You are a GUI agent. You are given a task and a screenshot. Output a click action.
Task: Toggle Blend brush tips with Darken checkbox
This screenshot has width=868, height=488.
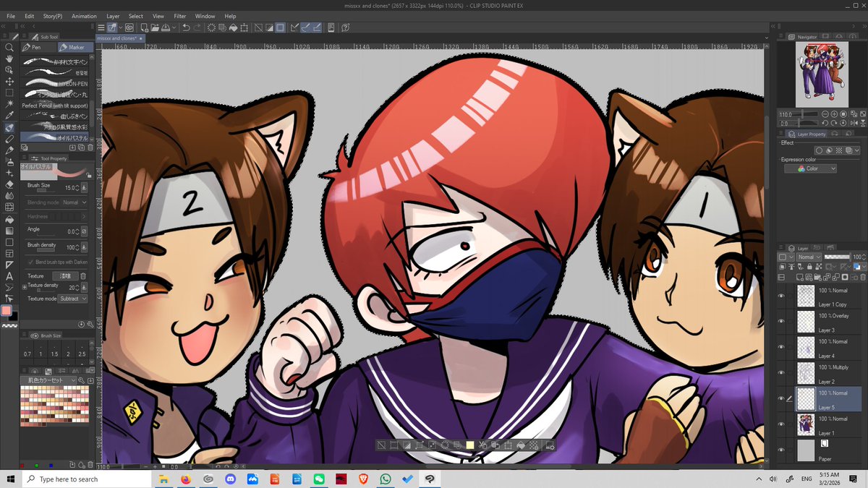click(x=30, y=262)
